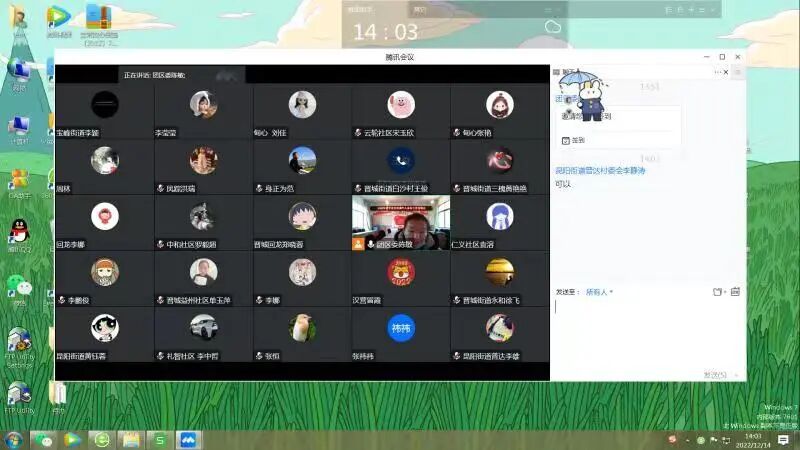
Task: Click muted mic icon beside 中和社区罗毅廷
Action: (x=161, y=244)
